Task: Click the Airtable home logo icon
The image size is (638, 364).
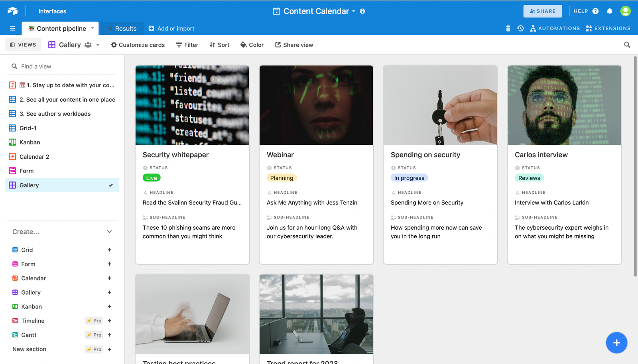Action: 13,11
